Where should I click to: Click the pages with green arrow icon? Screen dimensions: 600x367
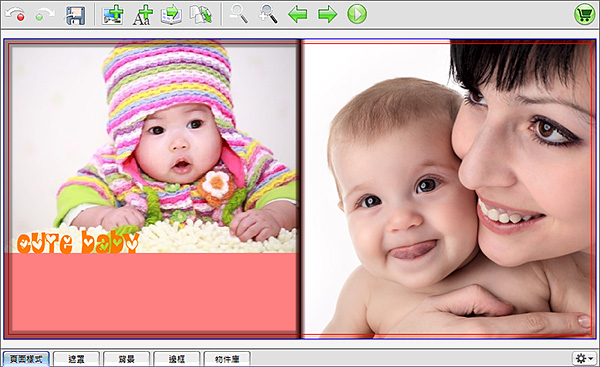[201, 15]
